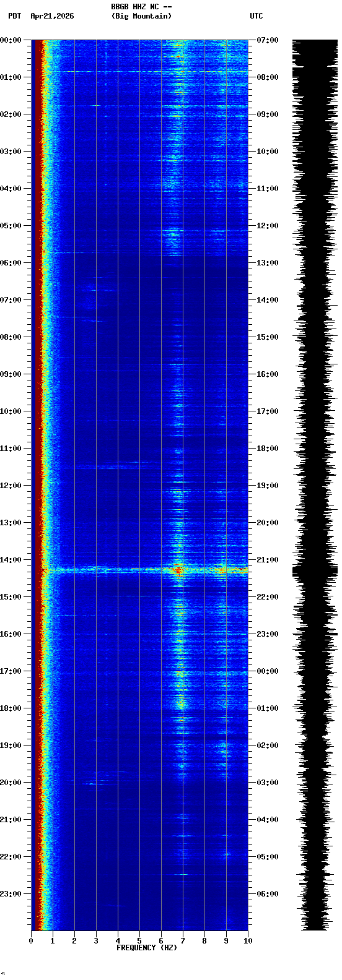Click the '17:00' label on the UTC axis
This screenshot has width=342, height=980.
[x=267, y=411]
